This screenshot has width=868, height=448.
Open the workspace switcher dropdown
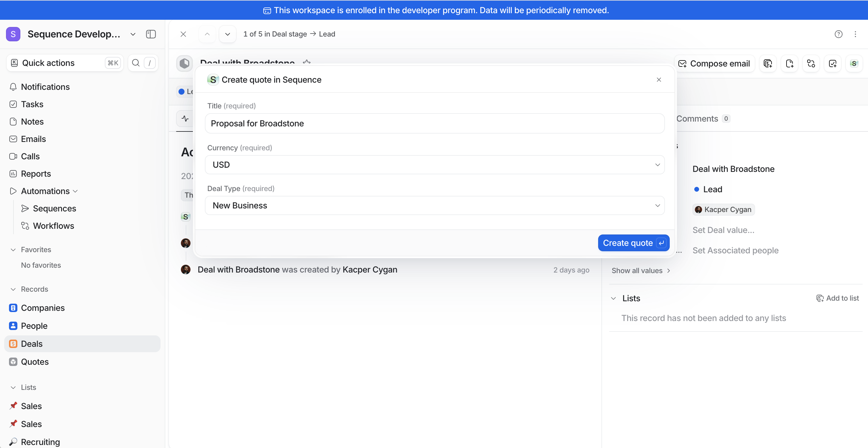pos(133,34)
